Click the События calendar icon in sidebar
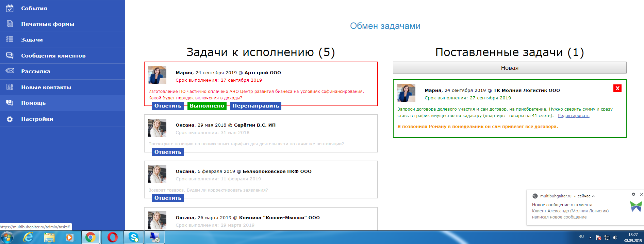 pos(10,8)
